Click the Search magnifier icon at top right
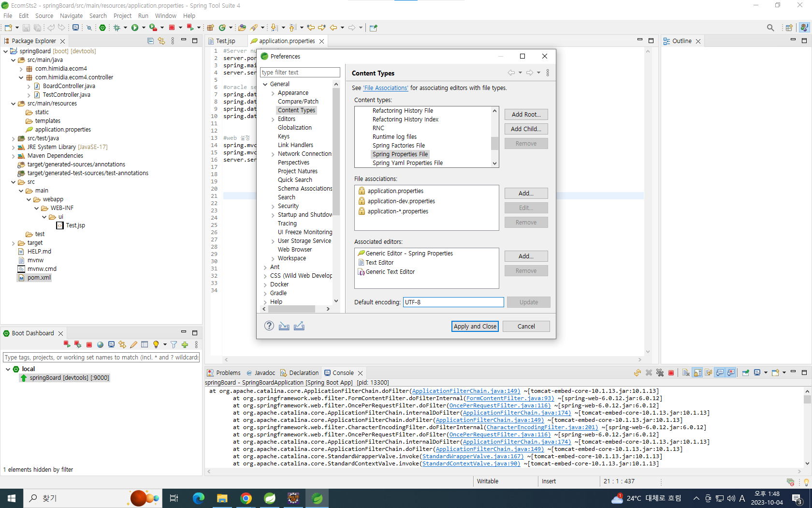The image size is (812, 508). [770, 28]
